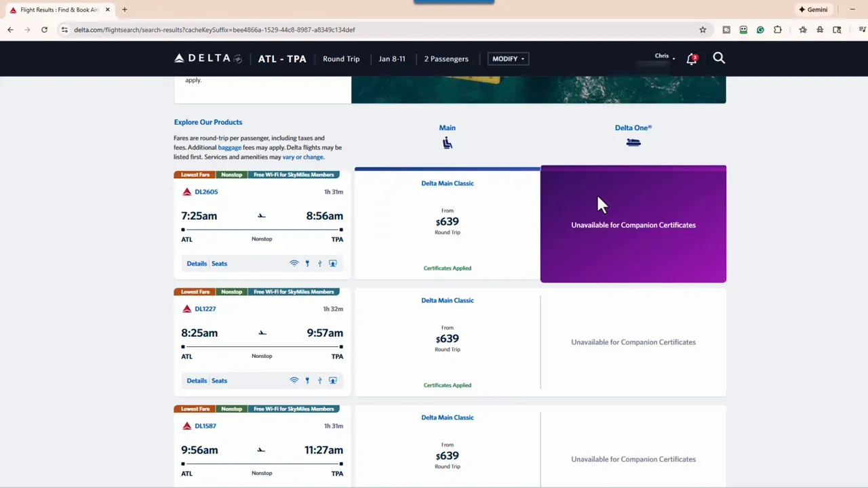The image size is (868, 488).
Task: Click the Delta One flat-bed seat icon
Action: [x=633, y=142]
